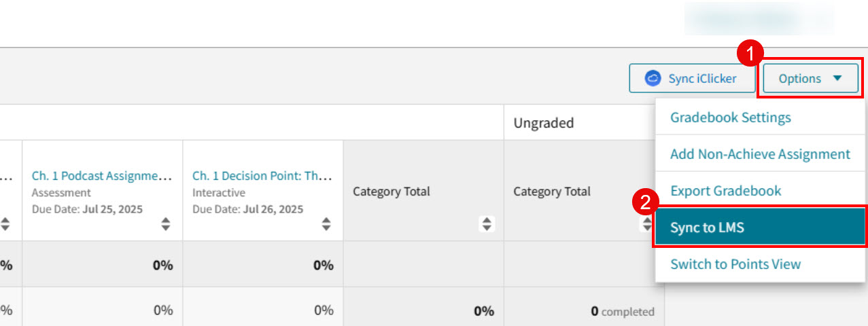Open the Ch. 1 Podcast Assignment link

[x=101, y=176]
